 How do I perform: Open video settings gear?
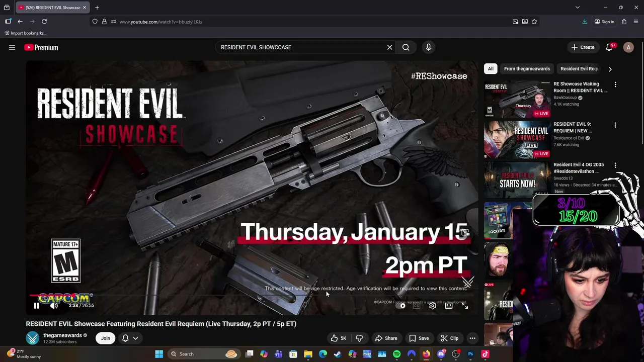(x=433, y=306)
